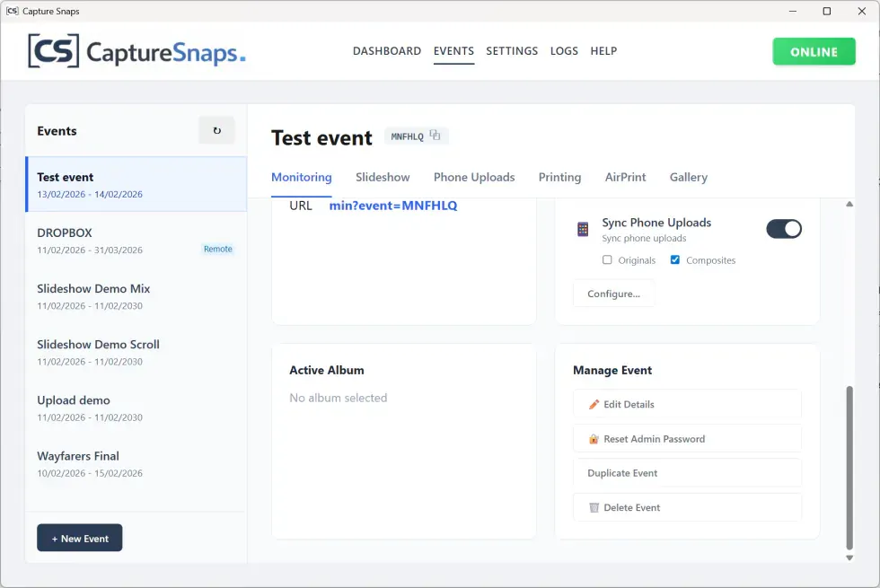Go to the Events menu
The image size is (880, 588).
coord(453,51)
